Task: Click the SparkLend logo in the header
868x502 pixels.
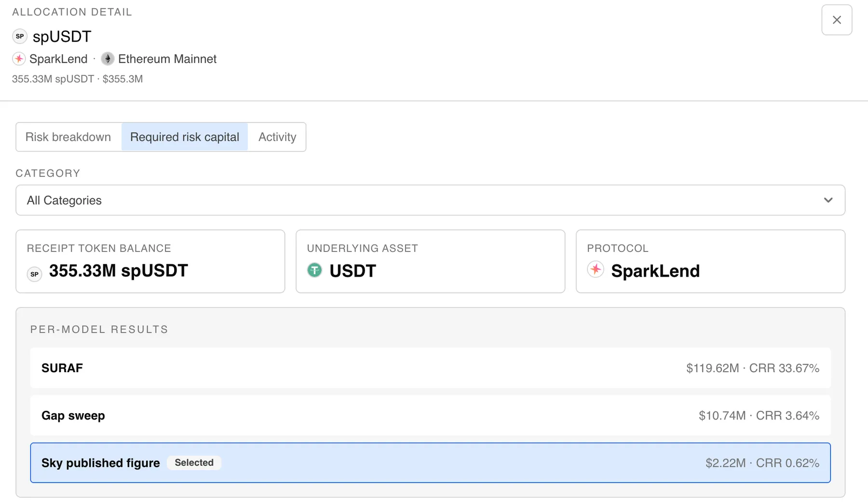Action: 19,59
